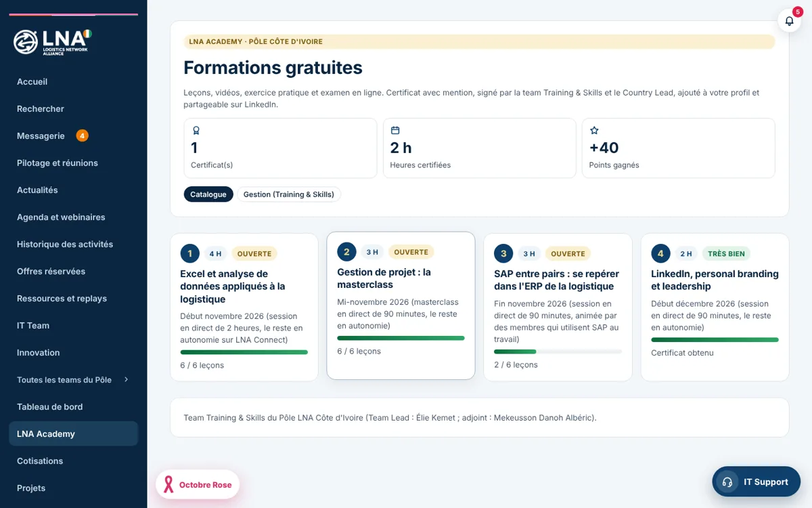This screenshot has height=508, width=812.
Task: Open Actualités in the sidebar
Action: (x=73, y=190)
